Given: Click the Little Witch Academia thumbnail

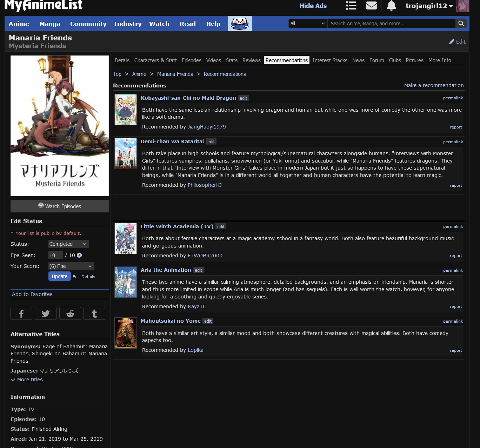Looking at the screenshot, I should click(x=126, y=238).
